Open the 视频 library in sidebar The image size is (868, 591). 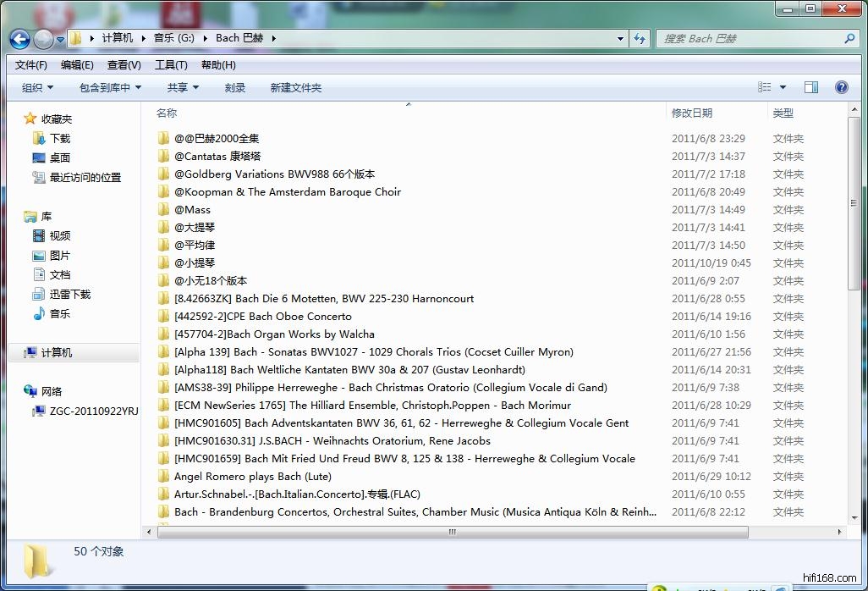[x=59, y=235]
